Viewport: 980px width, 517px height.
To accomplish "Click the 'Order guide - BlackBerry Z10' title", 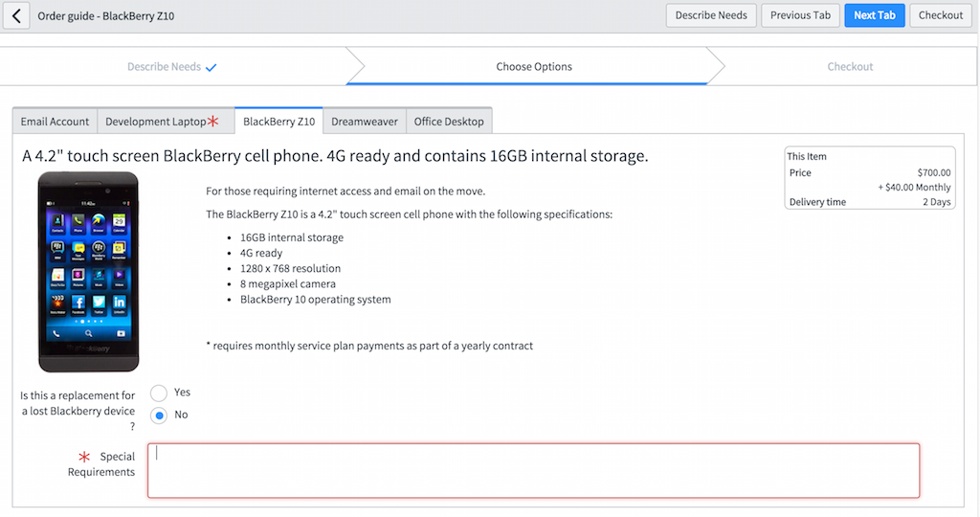I will tap(105, 16).
